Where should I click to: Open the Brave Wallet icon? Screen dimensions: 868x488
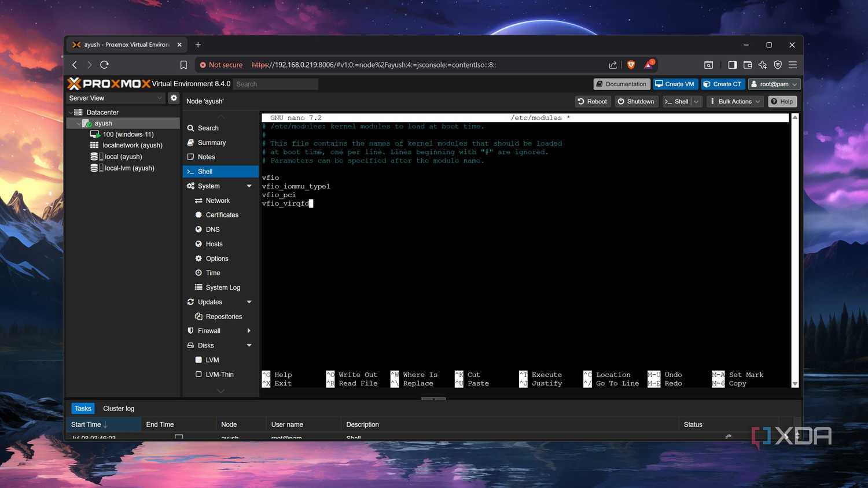748,65
